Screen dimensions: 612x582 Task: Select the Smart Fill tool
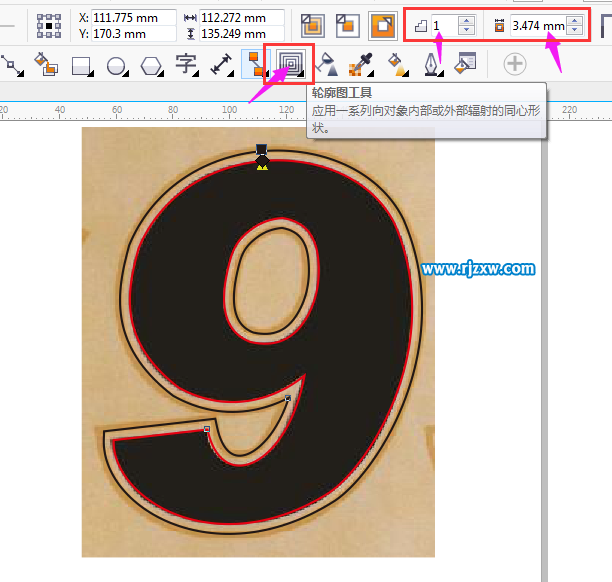tap(46, 64)
